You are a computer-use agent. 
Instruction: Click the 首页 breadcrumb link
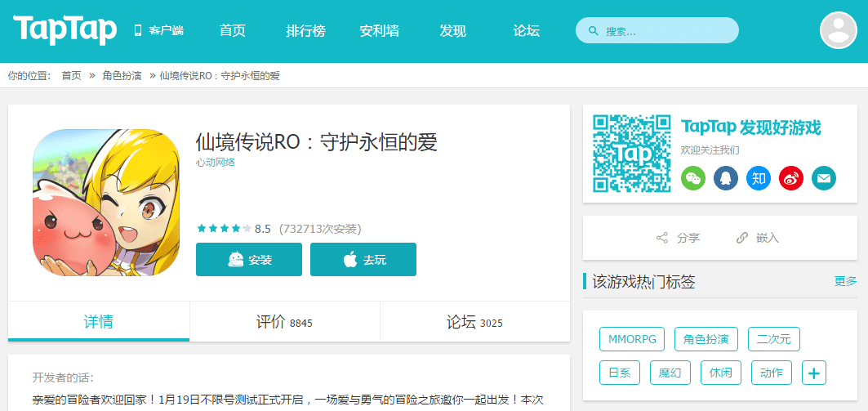click(71, 76)
